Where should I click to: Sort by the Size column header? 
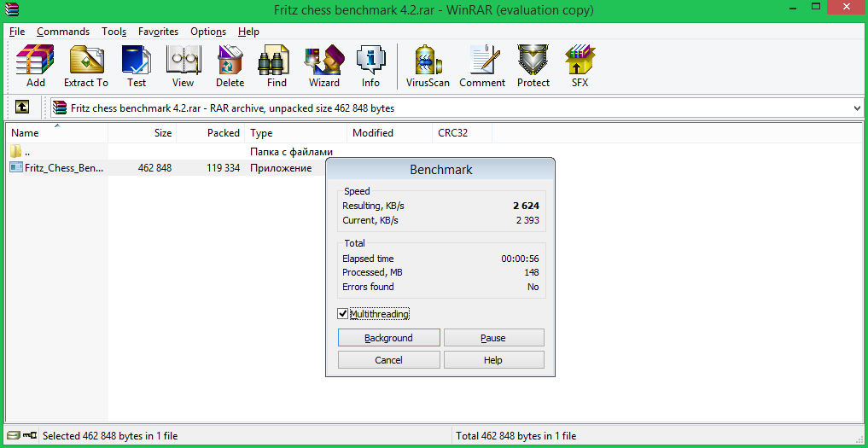[x=143, y=133]
